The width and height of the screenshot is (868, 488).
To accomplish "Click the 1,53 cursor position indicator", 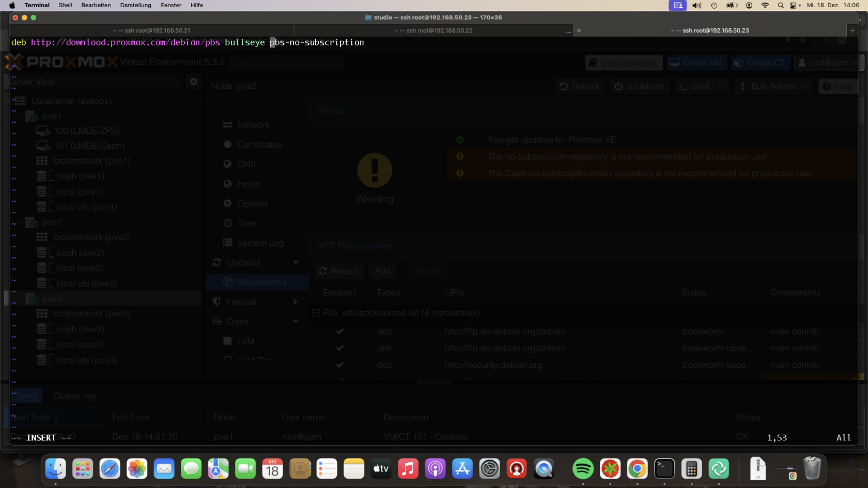I will 777,437.
